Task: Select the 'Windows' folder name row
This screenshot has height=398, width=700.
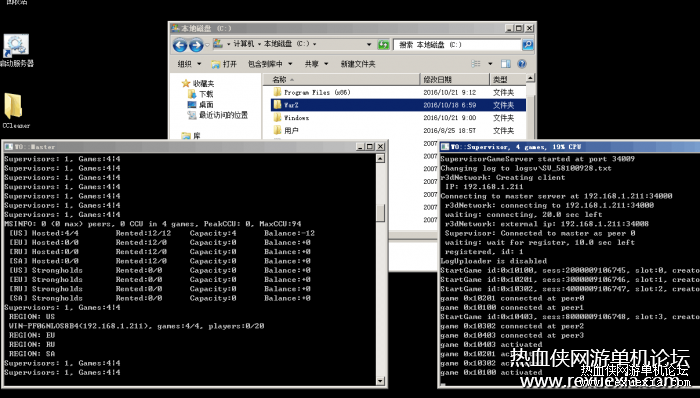Action: coord(398,118)
